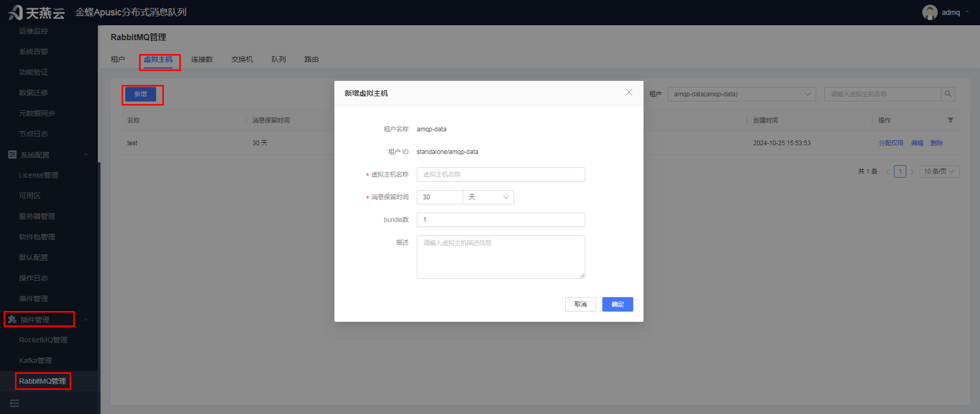Click the bundle数 input field
This screenshot has height=414, width=980.
pyautogui.click(x=501, y=220)
